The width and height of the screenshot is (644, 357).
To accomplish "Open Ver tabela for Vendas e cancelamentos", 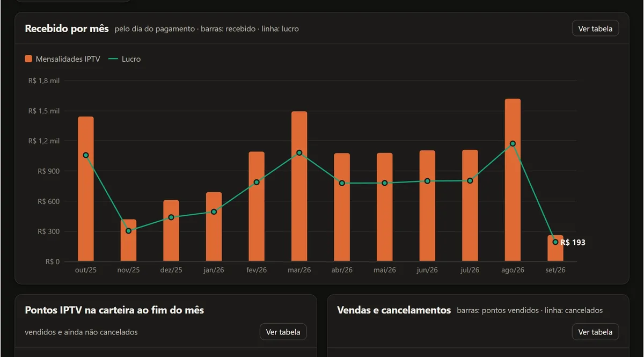I will point(595,332).
